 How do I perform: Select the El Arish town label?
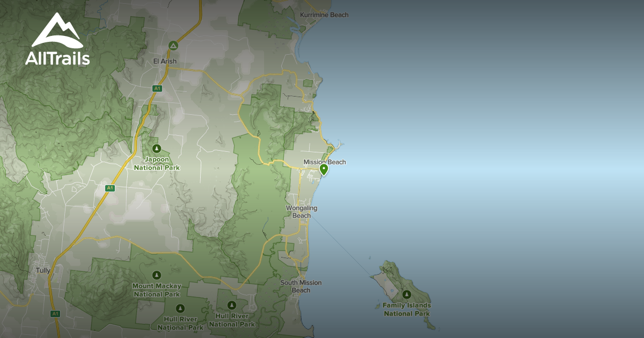165,61
